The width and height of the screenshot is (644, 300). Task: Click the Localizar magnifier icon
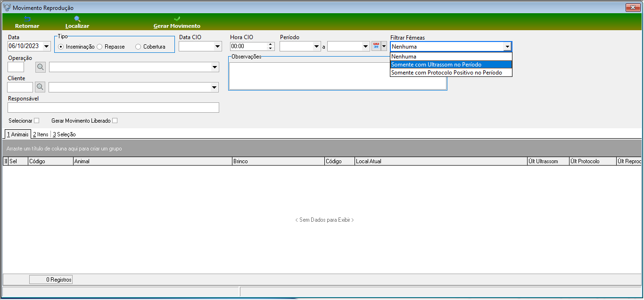click(x=77, y=19)
